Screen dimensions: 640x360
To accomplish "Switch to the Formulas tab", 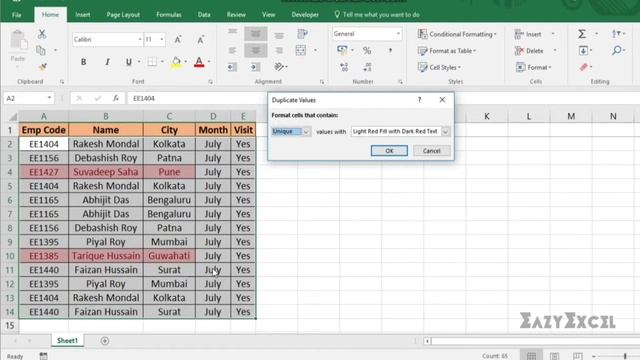I will [169, 15].
